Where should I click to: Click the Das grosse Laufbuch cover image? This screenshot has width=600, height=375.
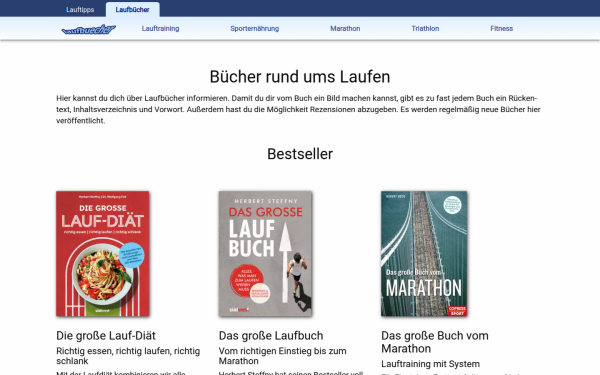click(x=265, y=254)
